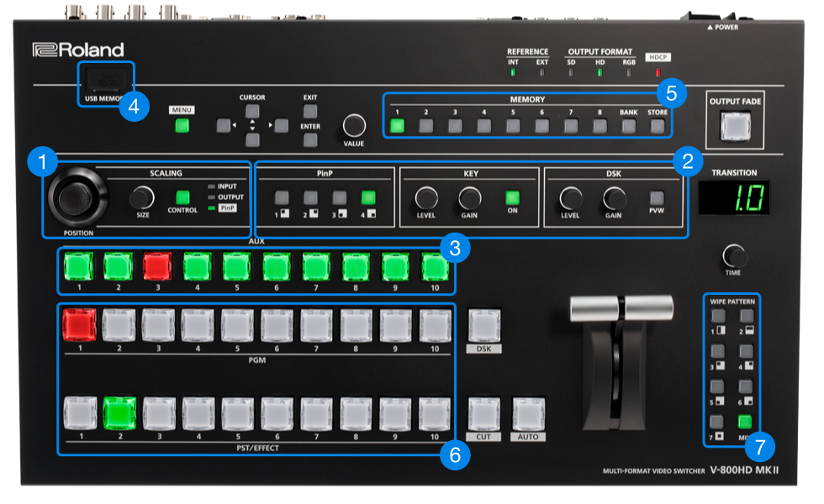Select PGM channel 2 button
Viewport: 824px width, 504px height.
(119, 326)
